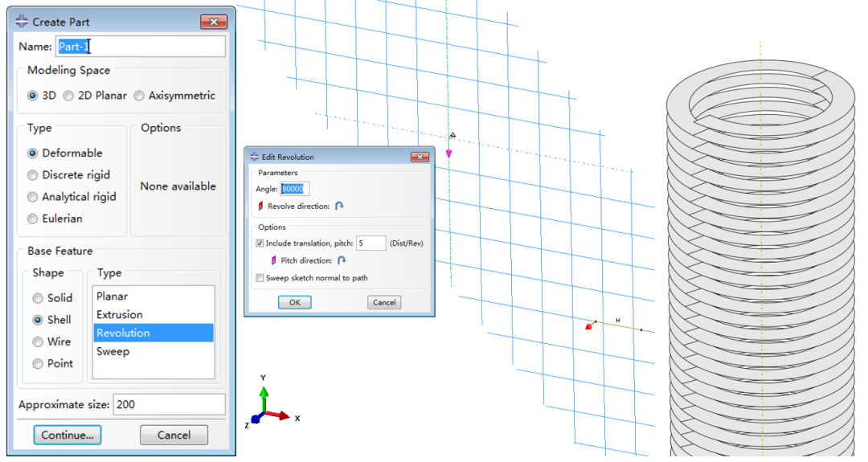Pick Planar in the Type list
The image size is (868, 462).
154,296
